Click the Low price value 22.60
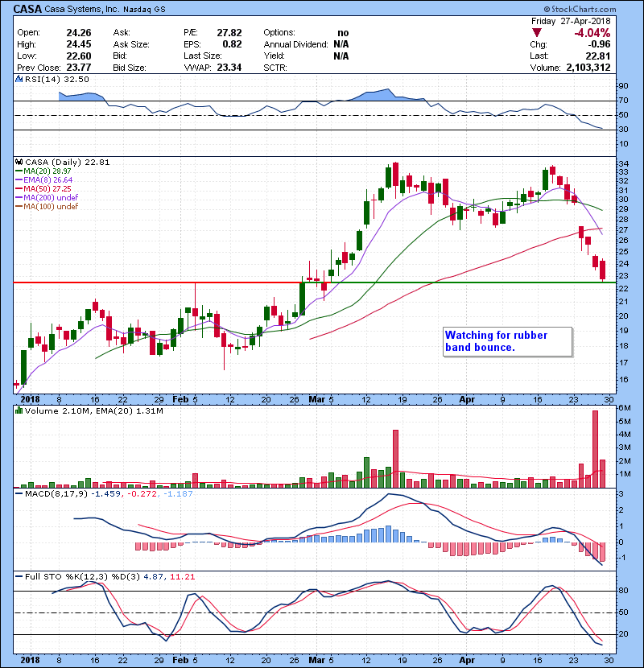 (79, 56)
